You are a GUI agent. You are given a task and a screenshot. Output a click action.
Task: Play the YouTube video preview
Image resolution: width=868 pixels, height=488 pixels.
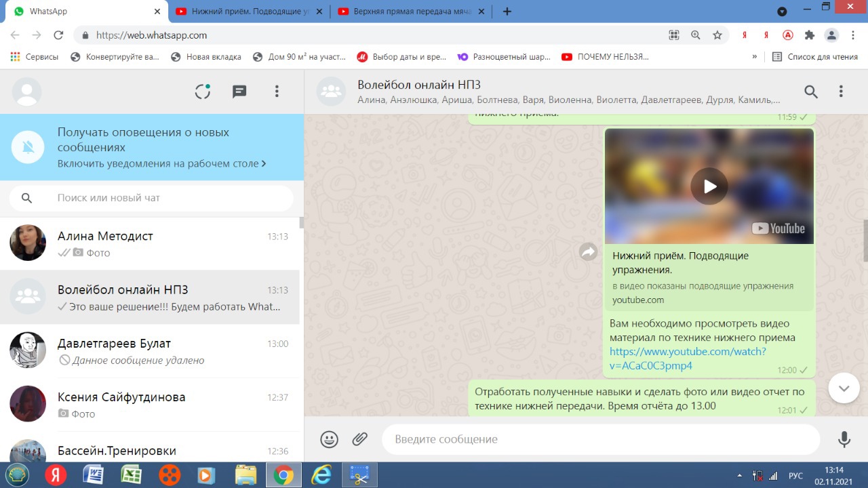pyautogui.click(x=709, y=186)
